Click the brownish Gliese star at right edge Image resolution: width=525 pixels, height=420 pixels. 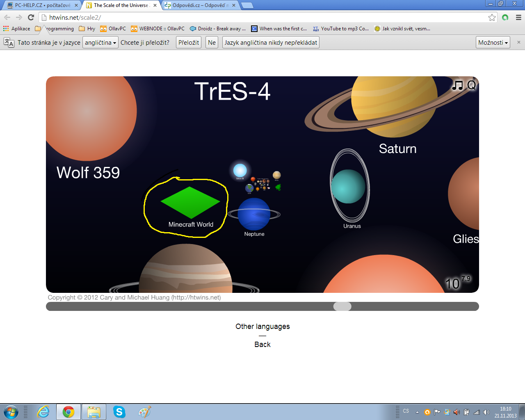[464, 194]
